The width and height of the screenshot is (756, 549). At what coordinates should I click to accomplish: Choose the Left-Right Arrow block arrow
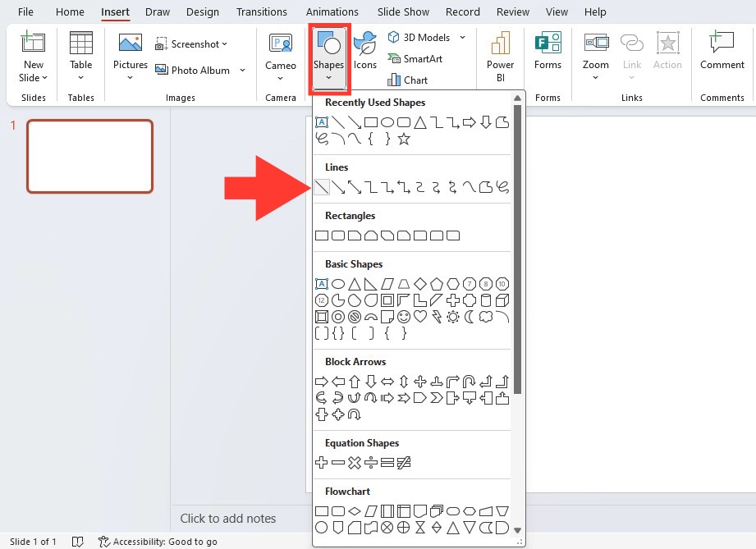point(387,382)
